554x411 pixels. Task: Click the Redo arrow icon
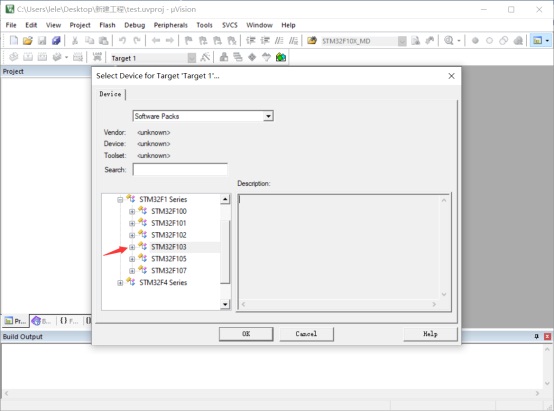click(137, 41)
